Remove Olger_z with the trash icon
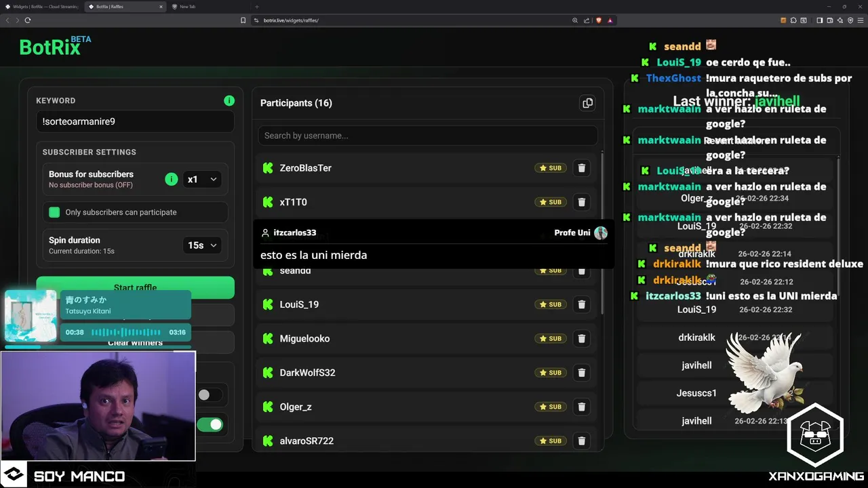 point(581,407)
